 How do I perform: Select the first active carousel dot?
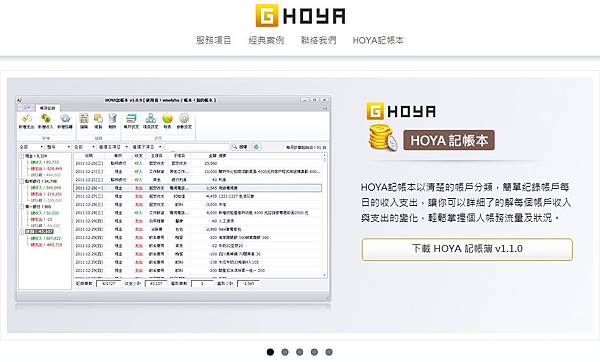(270, 352)
